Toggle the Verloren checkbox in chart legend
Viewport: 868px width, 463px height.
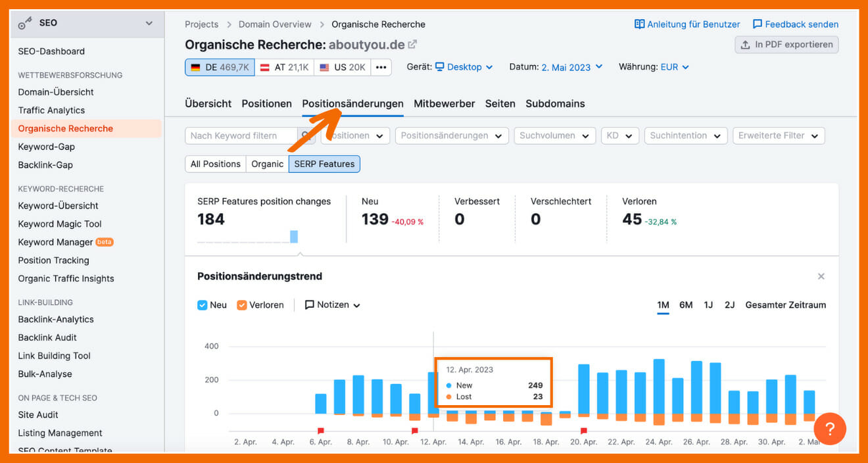(x=242, y=305)
